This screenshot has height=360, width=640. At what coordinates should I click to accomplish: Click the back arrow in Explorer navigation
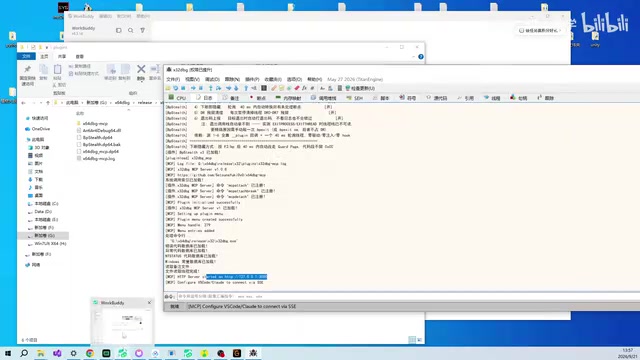point(23,103)
